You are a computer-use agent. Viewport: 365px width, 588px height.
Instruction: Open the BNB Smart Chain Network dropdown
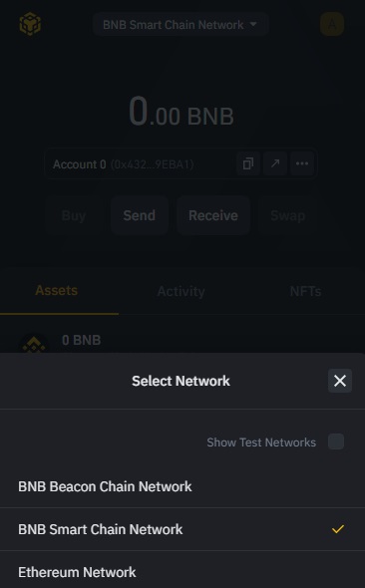click(181, 25)
